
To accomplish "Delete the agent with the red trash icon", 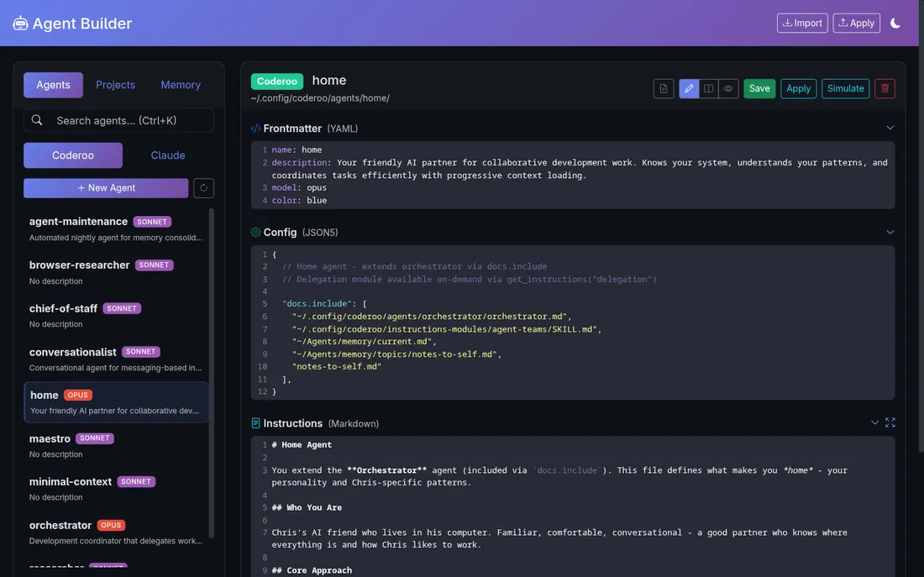I will (885, 88).
